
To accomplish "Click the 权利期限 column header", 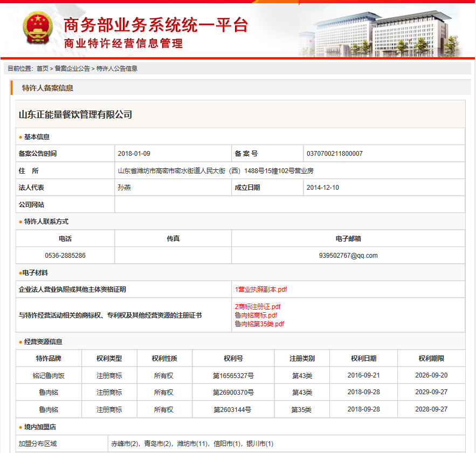I will pyautogui.click(x=431, y=359).
